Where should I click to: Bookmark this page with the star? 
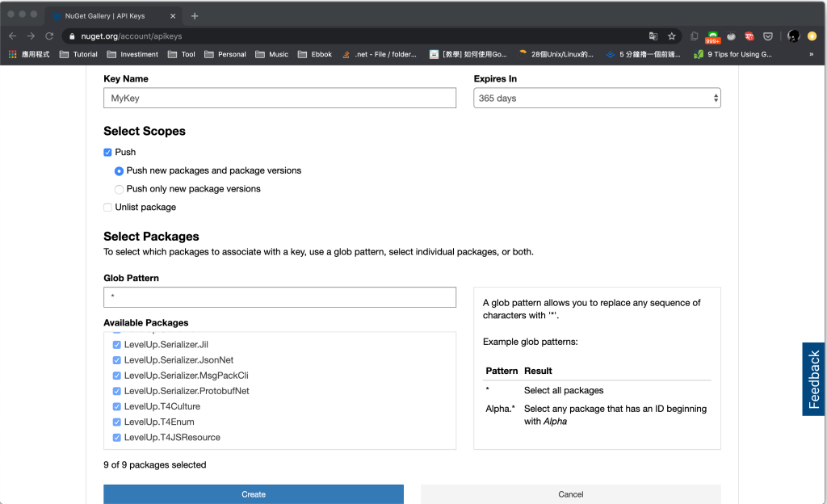671,36
